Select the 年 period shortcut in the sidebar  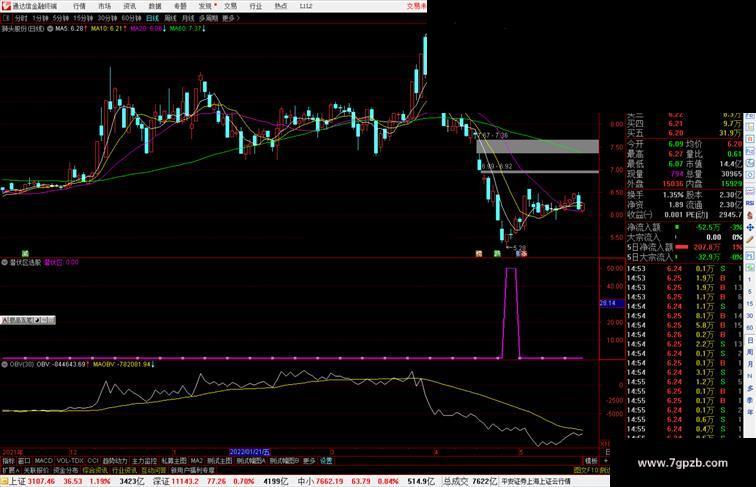pyautogui.click(x=750, y=412)
